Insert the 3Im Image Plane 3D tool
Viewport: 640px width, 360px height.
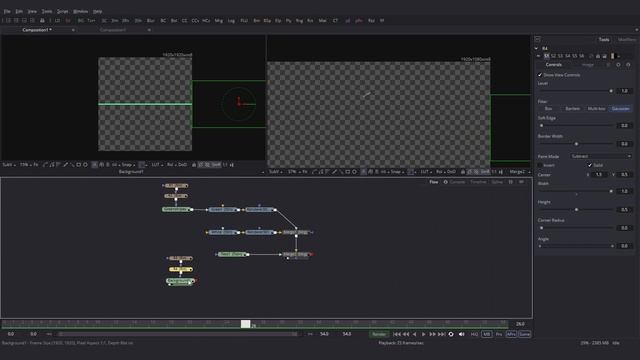pos(115,20)
